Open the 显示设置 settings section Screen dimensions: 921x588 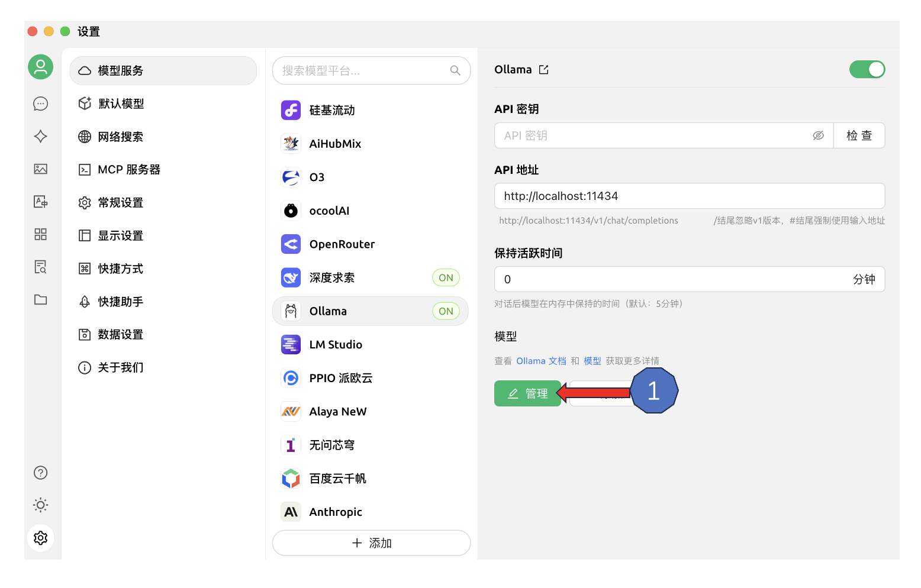(x=163, y=235)
